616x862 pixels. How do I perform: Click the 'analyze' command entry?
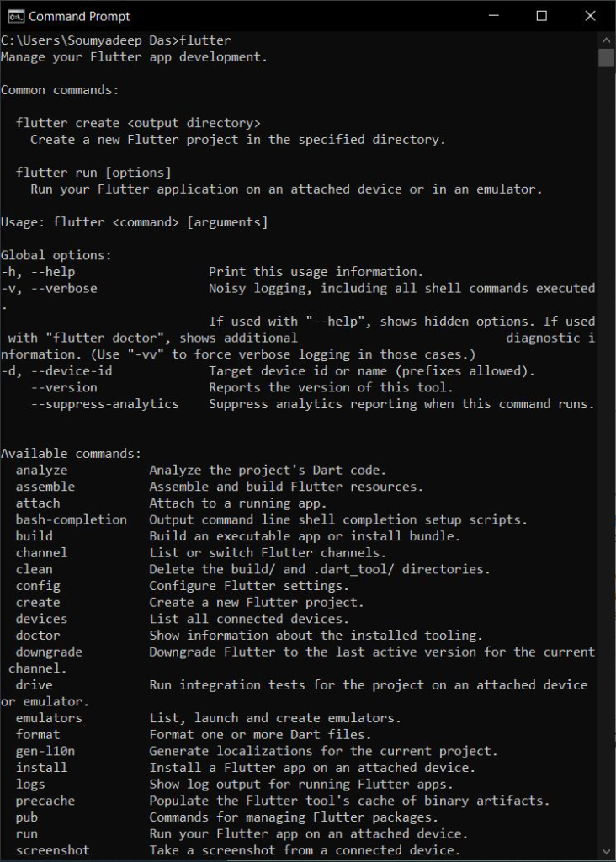point(41,471)
